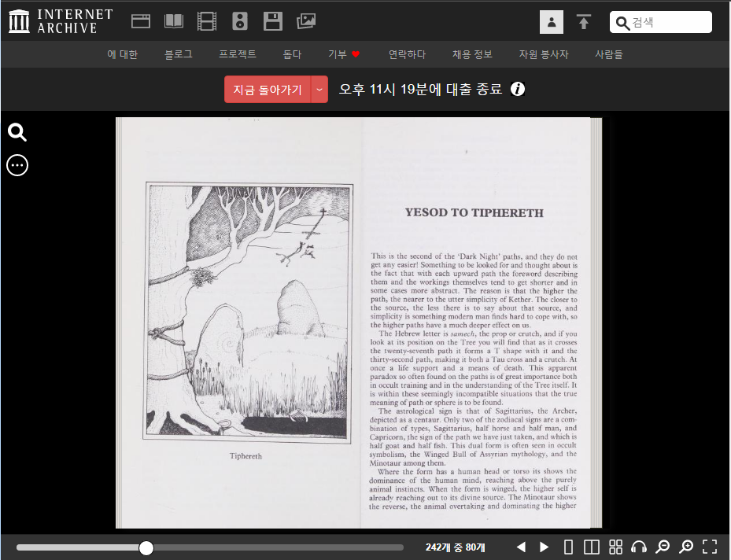Open the Video film strip icon

click(x=207, y=21)
